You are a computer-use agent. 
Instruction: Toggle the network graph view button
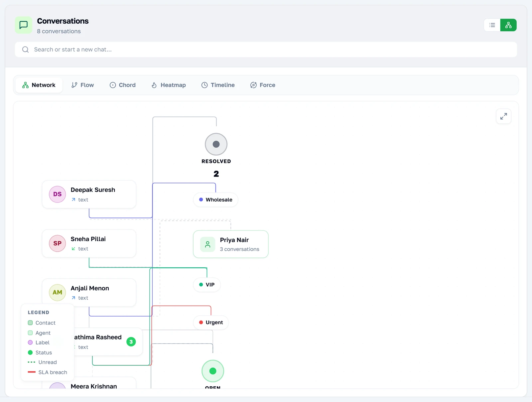point(508,25)
